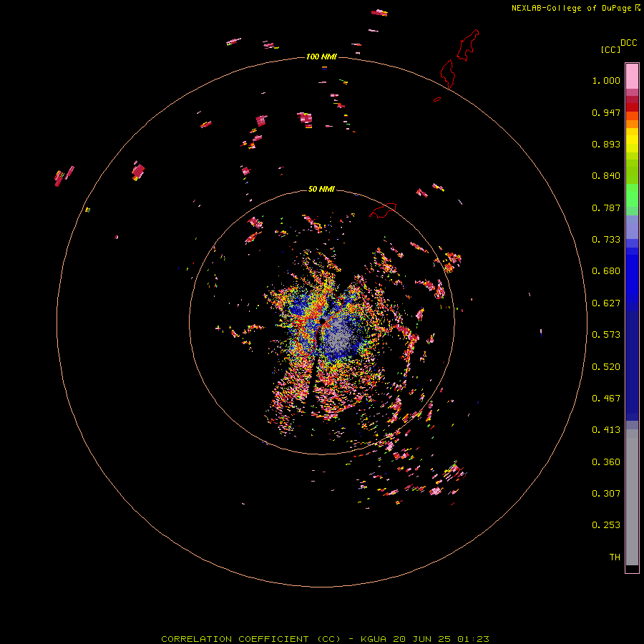Click the TH threshold label
This screenshot has width=644, height=644.
pos(615,557)
